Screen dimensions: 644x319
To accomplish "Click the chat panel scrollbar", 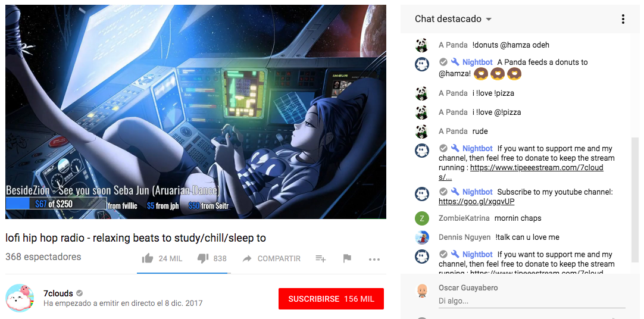I will pyautogui.click(x=634, y=199).
